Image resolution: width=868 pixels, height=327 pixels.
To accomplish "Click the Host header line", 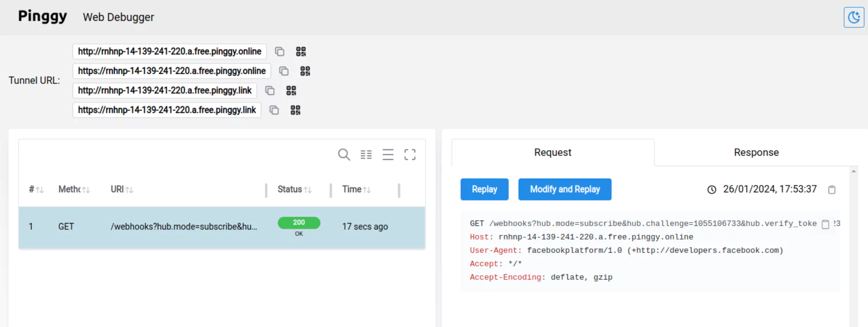I will (581, 237).
